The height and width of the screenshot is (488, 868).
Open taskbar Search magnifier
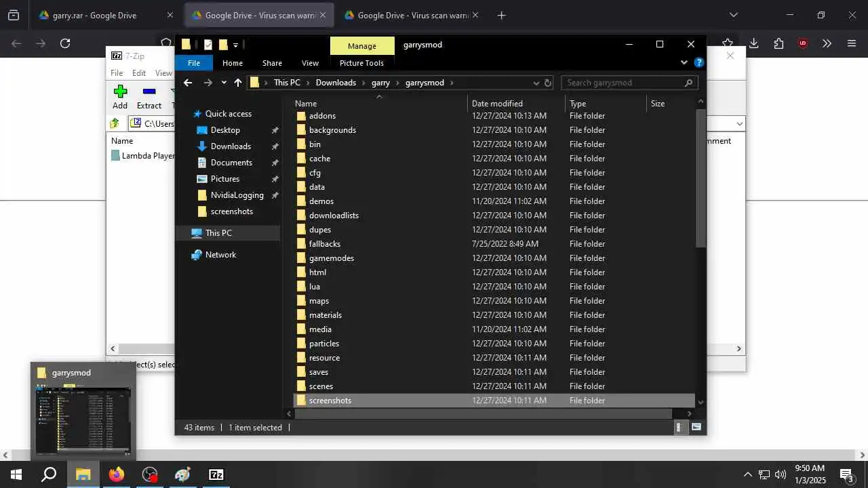click(x=49, y=474)
